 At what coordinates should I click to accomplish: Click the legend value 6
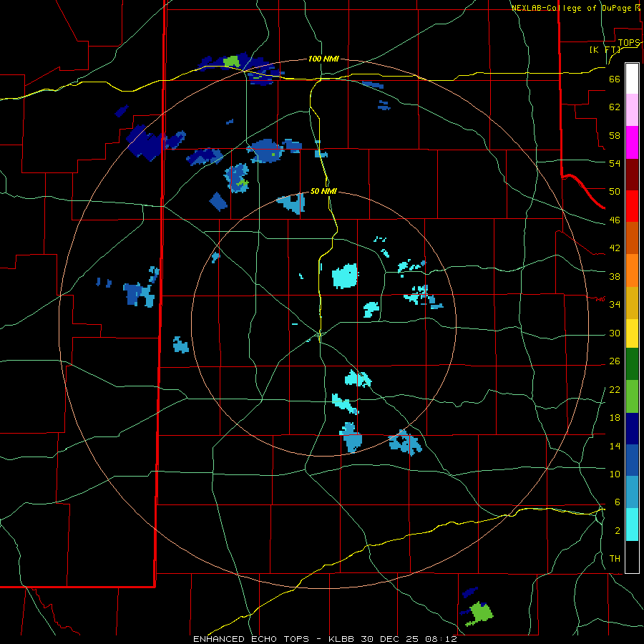617,502
